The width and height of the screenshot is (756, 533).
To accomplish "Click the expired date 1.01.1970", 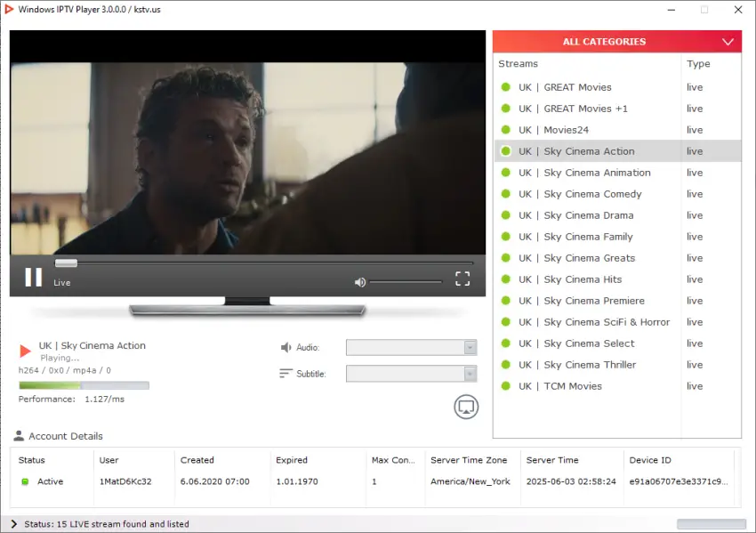I will click(296, 481).
